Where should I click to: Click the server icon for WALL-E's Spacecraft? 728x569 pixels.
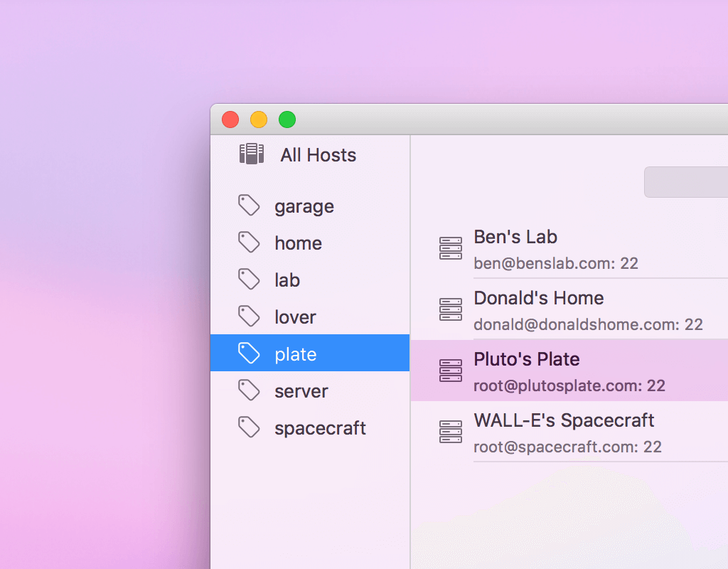[x=450, y=432]
